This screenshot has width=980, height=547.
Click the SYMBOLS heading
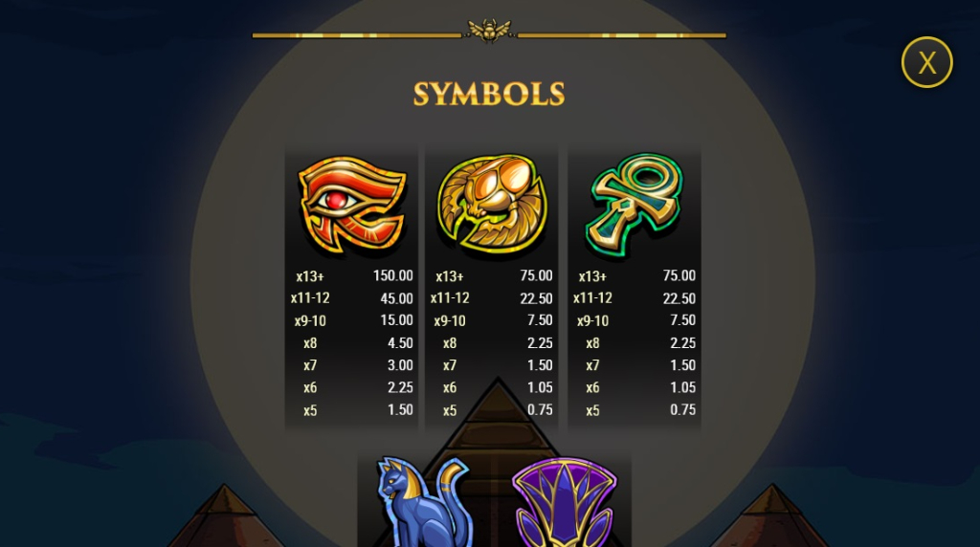489,95
